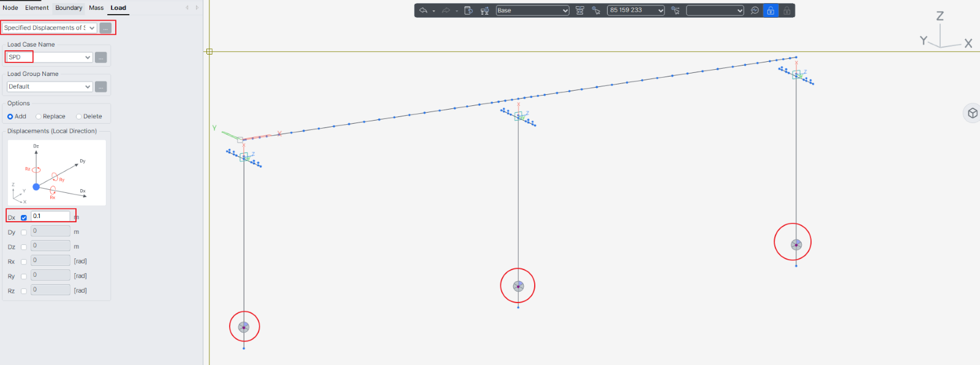Image resolution: width=980 pixels, height=365 pixels.
Task: Click the redo arrow in the toolbar
Action: point(446,10)
